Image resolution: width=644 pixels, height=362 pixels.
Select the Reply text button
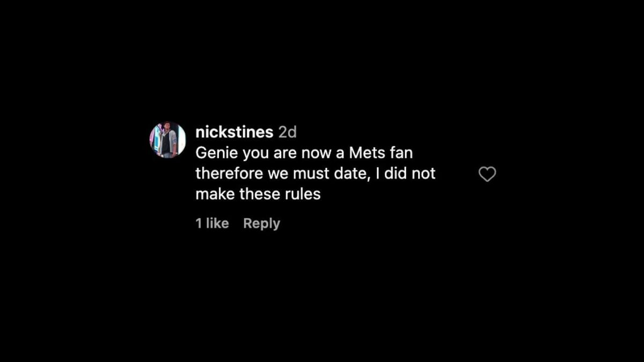[x=261, y=223]
